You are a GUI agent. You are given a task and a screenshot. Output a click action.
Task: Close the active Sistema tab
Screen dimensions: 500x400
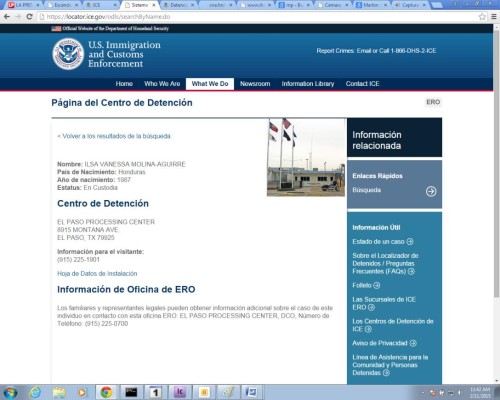154,5
